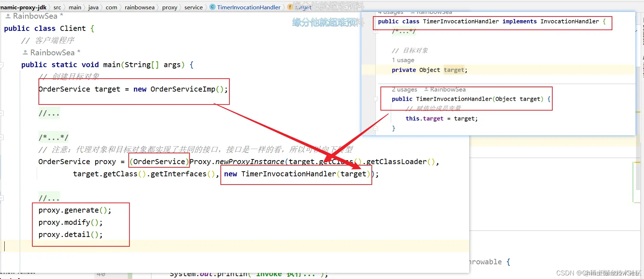Click the class icon beside TimerInvocationHandler breadcrumb
Screen dimensions: 644x279
point(213,7)
